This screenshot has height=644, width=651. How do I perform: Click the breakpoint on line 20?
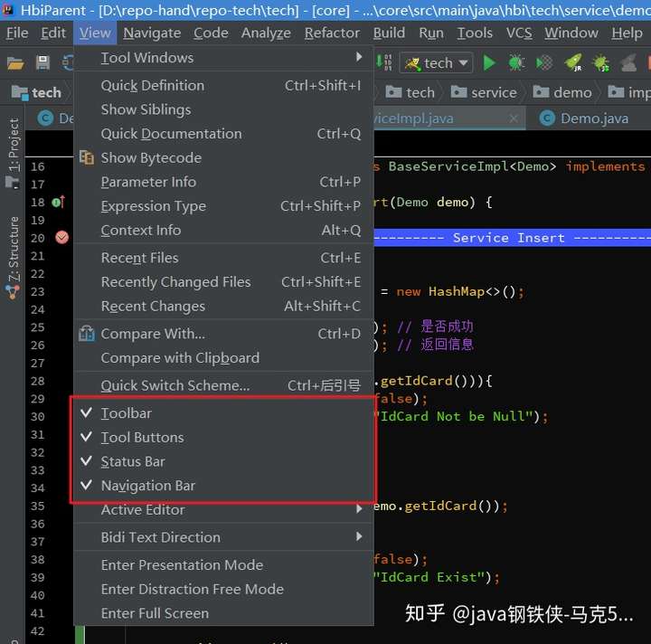coord(61,238)
